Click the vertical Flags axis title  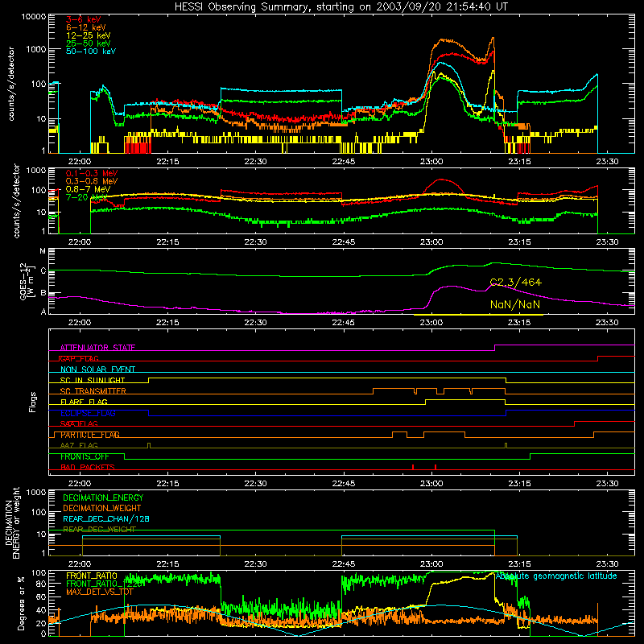(x=32, y=402)
